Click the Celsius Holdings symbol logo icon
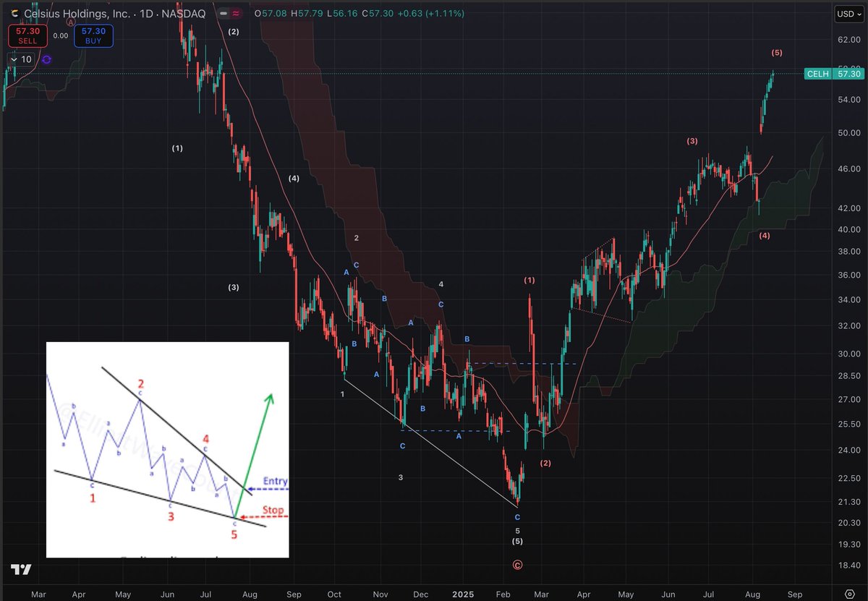 tap(15, 13)
